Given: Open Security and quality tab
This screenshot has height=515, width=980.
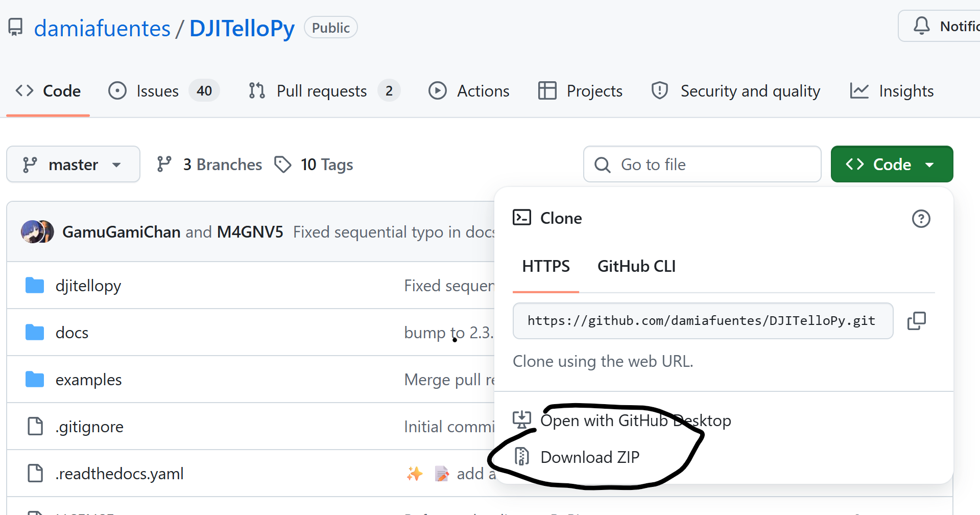Looking at the screenshot, I should pyautogui.click(x=736, y=91).
